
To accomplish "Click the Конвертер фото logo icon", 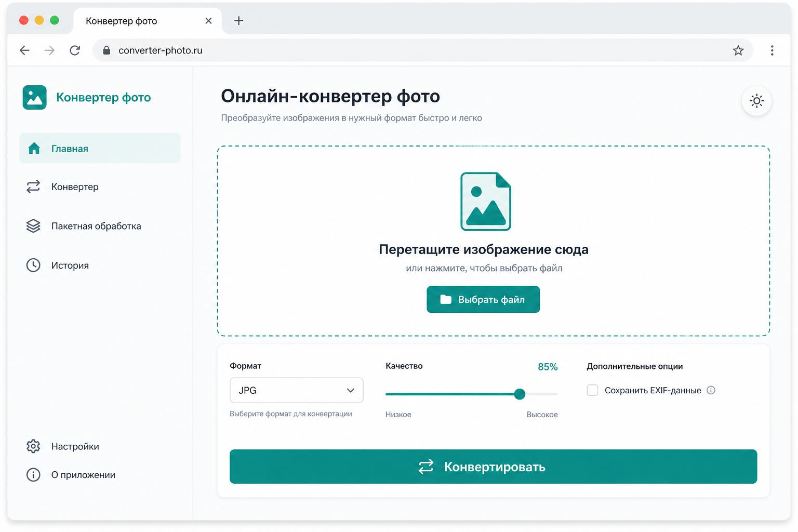I will click(x=34, y=98).
